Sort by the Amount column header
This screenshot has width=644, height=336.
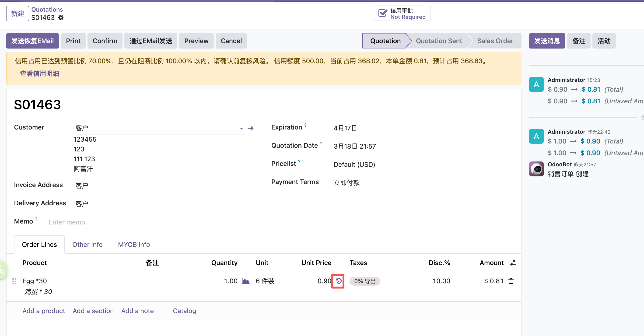(491, 263)
